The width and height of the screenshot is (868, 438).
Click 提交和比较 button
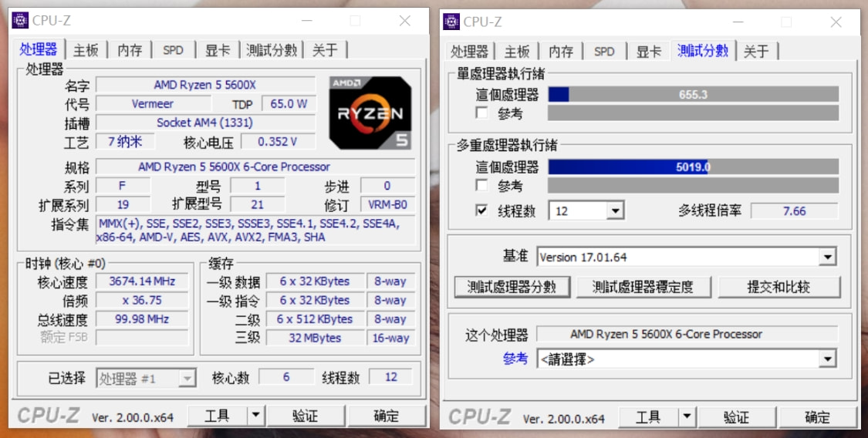click(778, 287)
